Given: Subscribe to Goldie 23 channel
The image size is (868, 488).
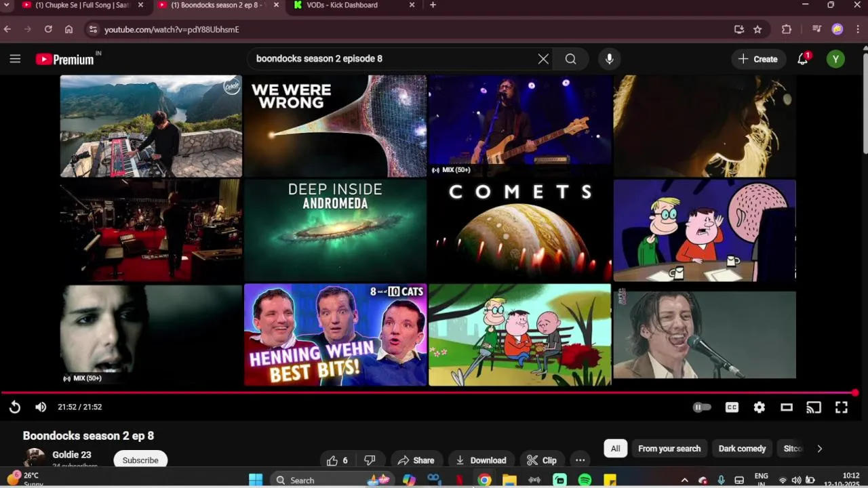Looking at the screenshot, I should (x=140, y=460).
